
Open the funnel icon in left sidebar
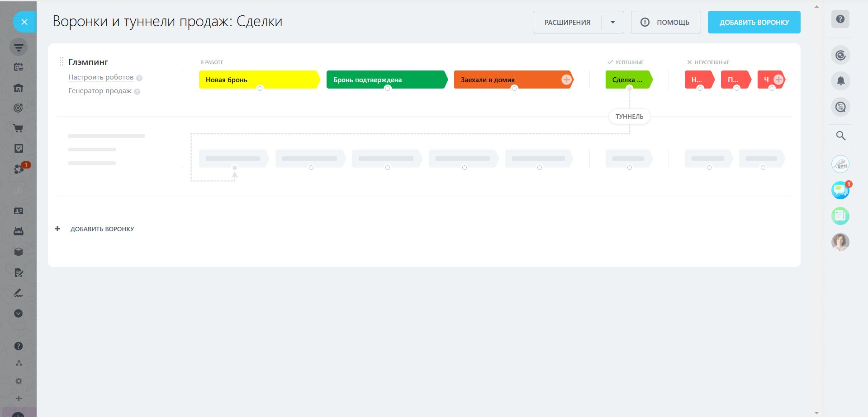tap(19, 47)
